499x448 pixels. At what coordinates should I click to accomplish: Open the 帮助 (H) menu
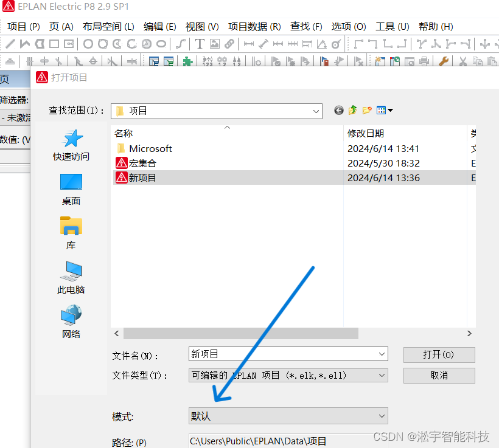(x=436, y=26)
